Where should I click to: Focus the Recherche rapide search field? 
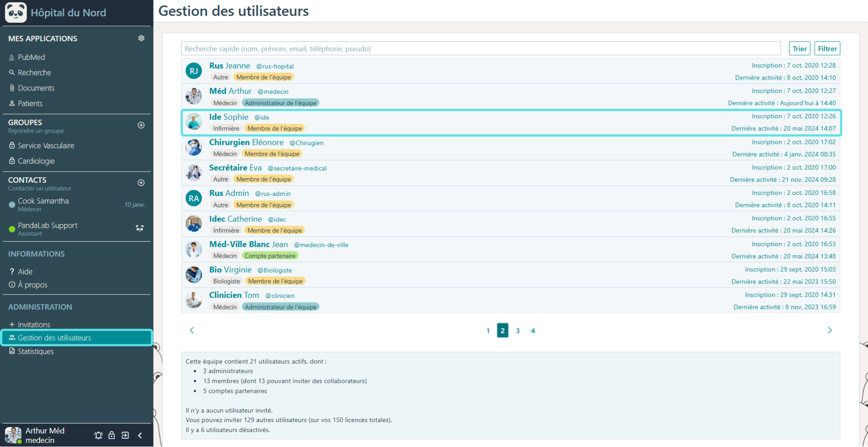tap(481, 48)
